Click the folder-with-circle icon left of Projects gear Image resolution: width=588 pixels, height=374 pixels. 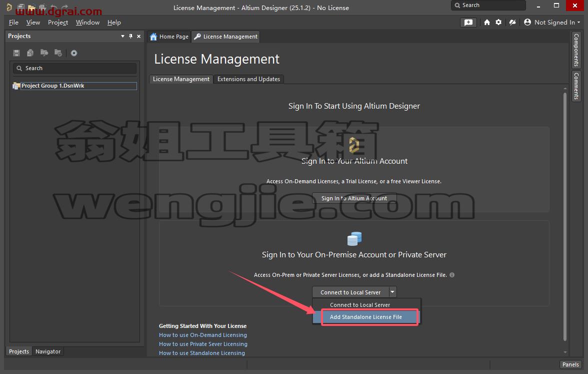pyautogui.click(x=58, y=53)
